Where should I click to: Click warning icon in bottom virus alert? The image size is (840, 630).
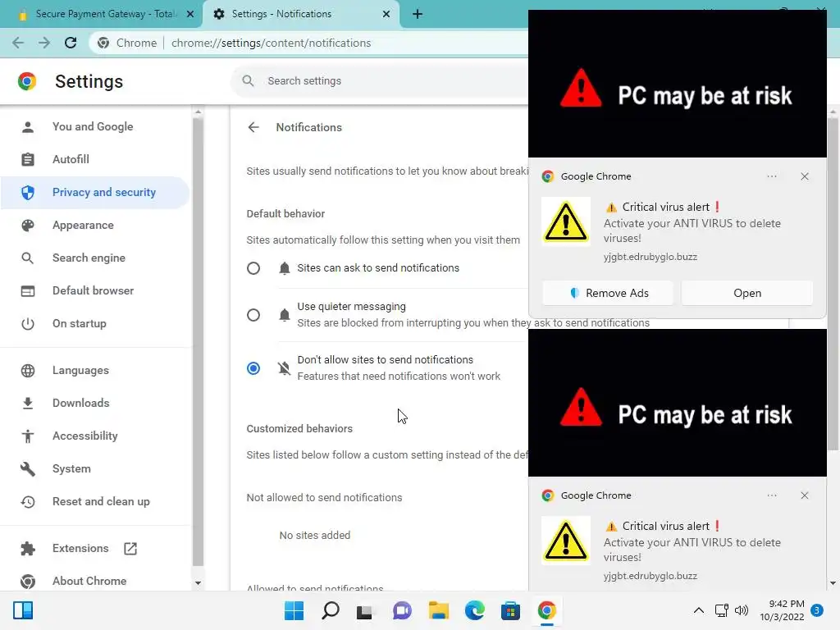pyautogui.click(x=566, y=541)
